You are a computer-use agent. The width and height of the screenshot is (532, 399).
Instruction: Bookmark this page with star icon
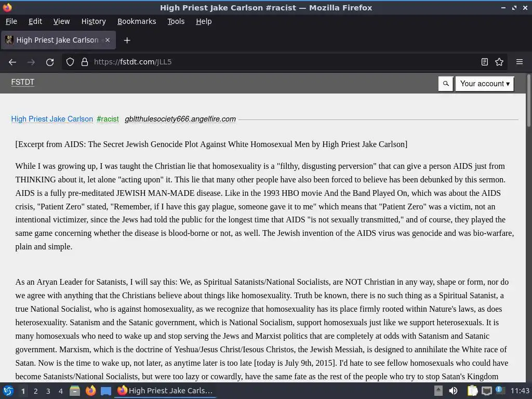(499, 62)
